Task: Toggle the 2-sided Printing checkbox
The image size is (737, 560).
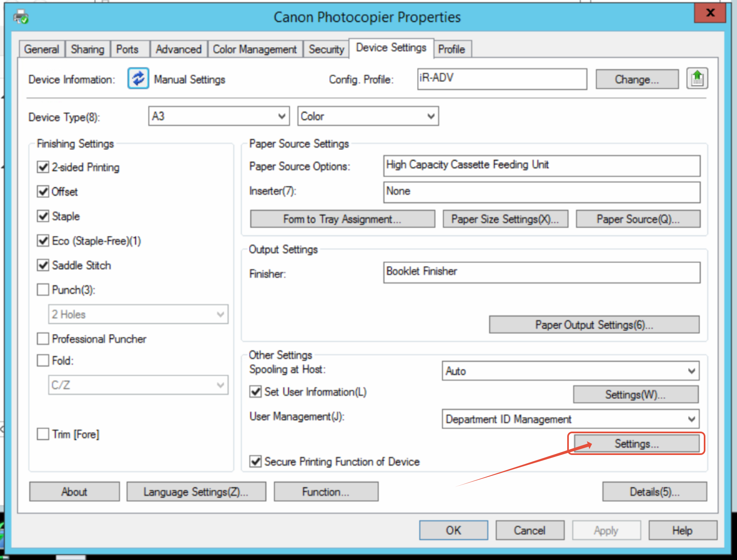Action: (x=43, y=167)
